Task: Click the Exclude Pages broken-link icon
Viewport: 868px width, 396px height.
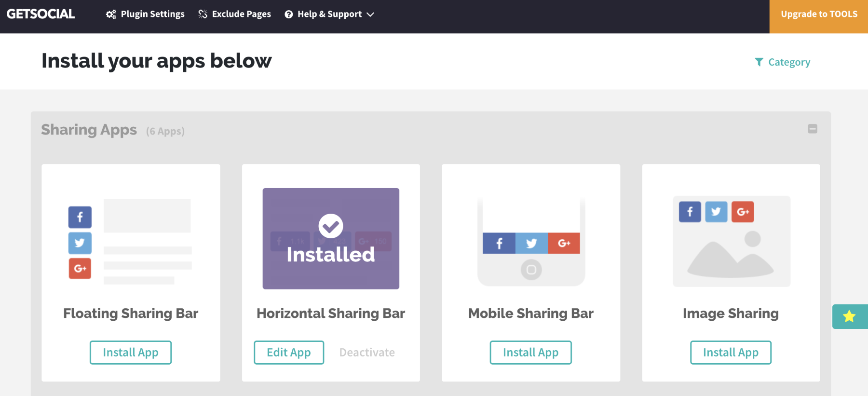Action: point(203,14)
